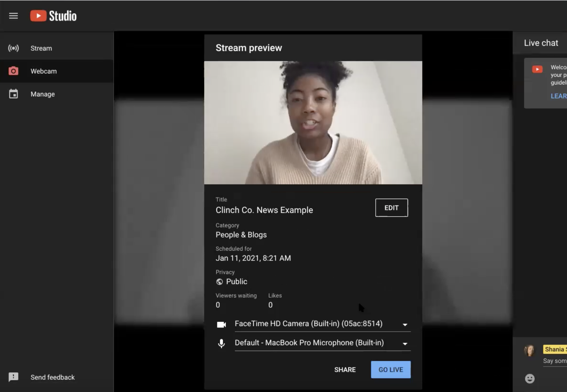Click the Webcam camera icon
This screenshot has width=567, height=392.
point(13,71)
